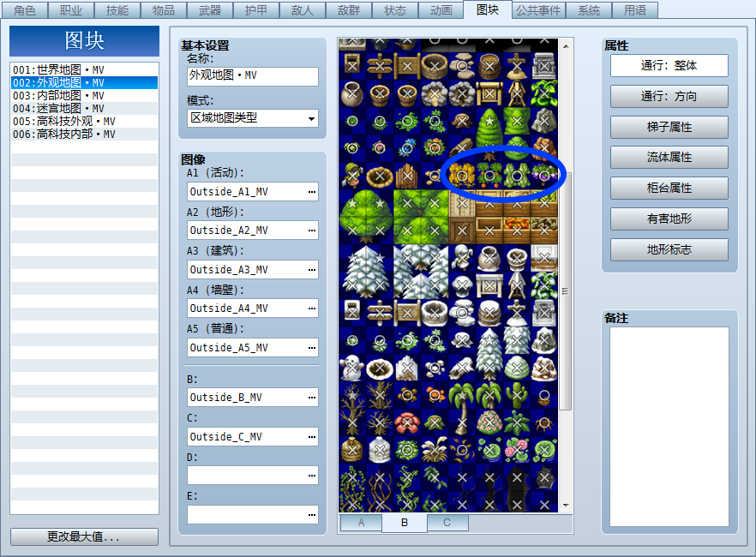756x557 pixels.
Task: Click the palm tree top with star
Action: click(462, 396)
